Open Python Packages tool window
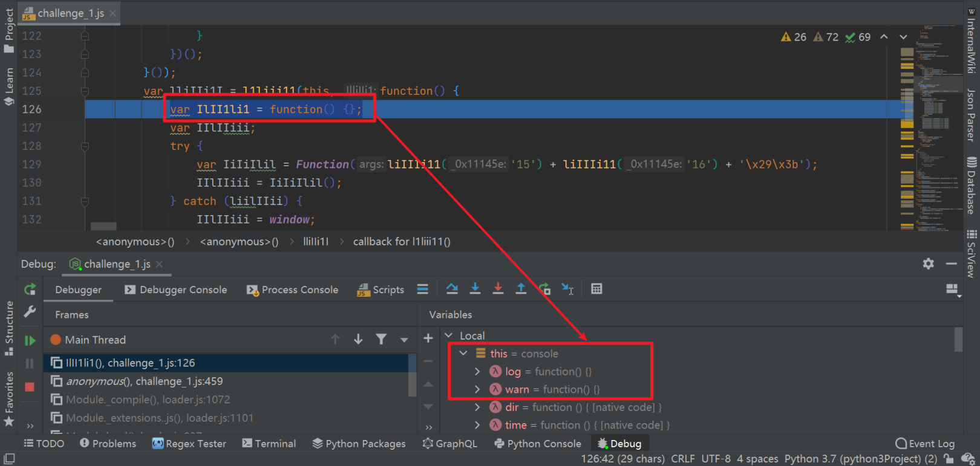This screenshot has height=466, width=980. (x=359, y=443)
